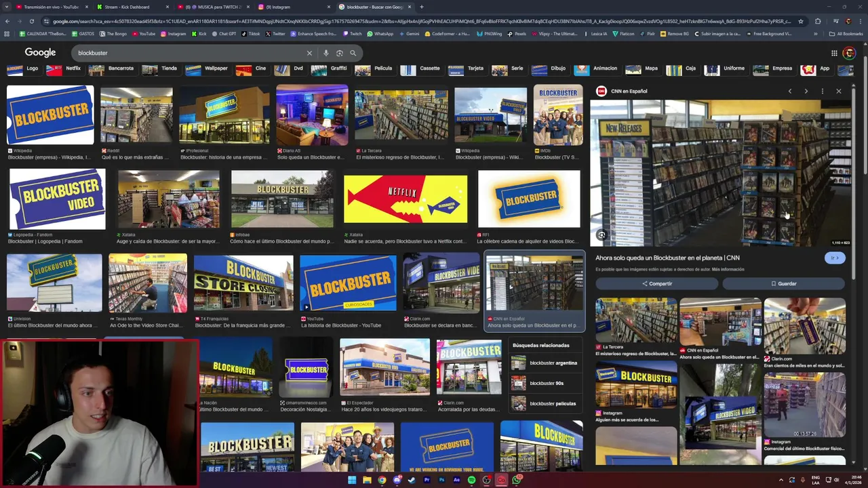
Task: Open WhatsApp bookmark
Action: 380,33
